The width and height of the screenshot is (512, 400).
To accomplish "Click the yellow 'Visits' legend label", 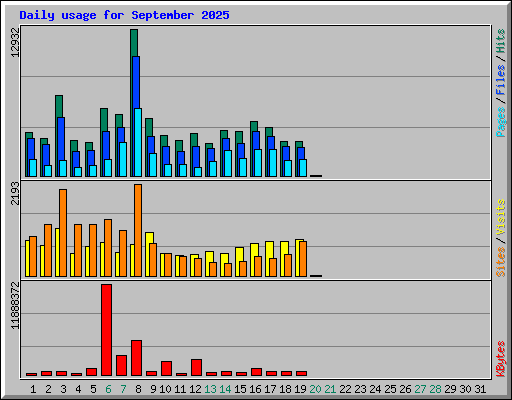I will pos(500,217).
